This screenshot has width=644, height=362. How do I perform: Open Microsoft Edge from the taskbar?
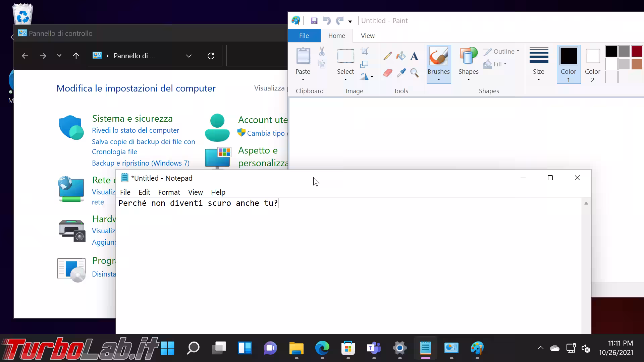coord(322,348)
